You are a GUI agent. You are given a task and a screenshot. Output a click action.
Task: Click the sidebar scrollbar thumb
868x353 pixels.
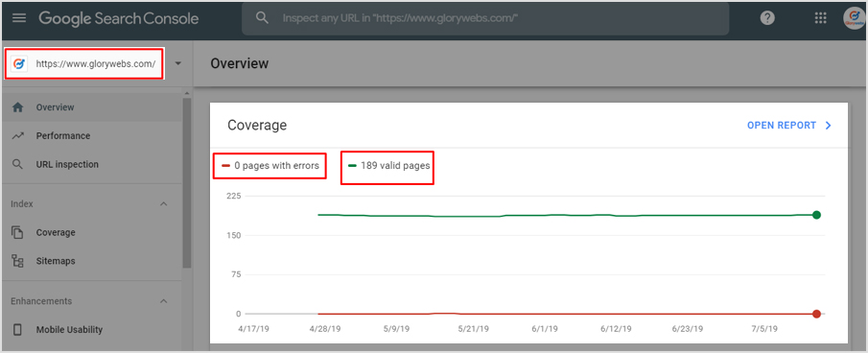[x=187, y=182]
